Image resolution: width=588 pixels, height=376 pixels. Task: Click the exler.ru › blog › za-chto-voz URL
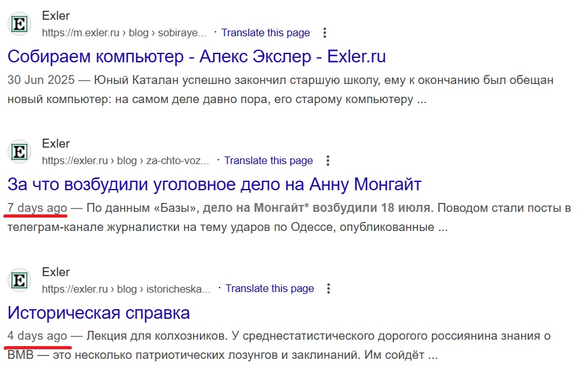125,161
